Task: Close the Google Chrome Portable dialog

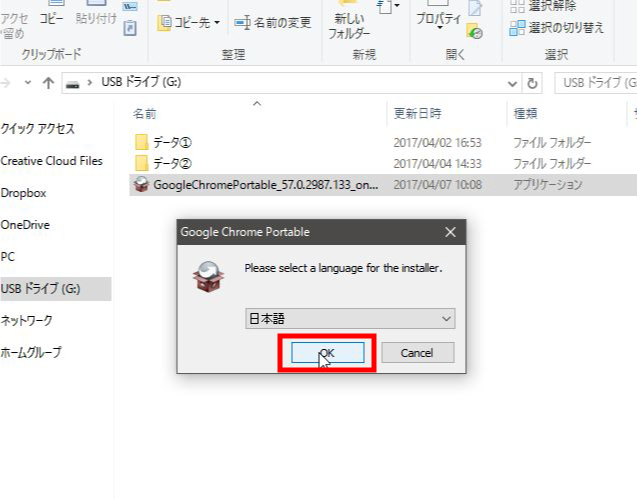Action: (450, 232)
